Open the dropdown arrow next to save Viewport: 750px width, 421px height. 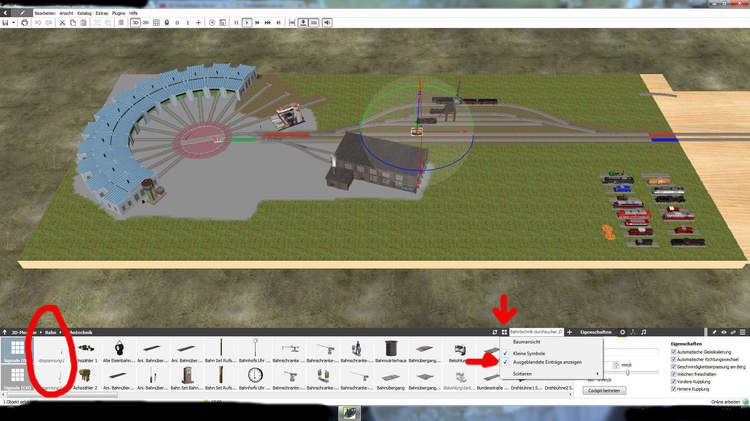click(13, 22)
